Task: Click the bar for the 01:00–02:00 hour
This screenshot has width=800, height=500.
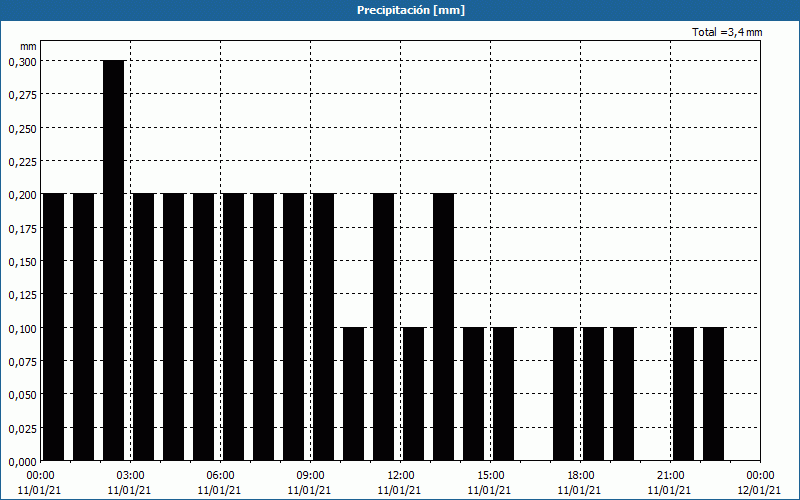Action: [84, 327]
